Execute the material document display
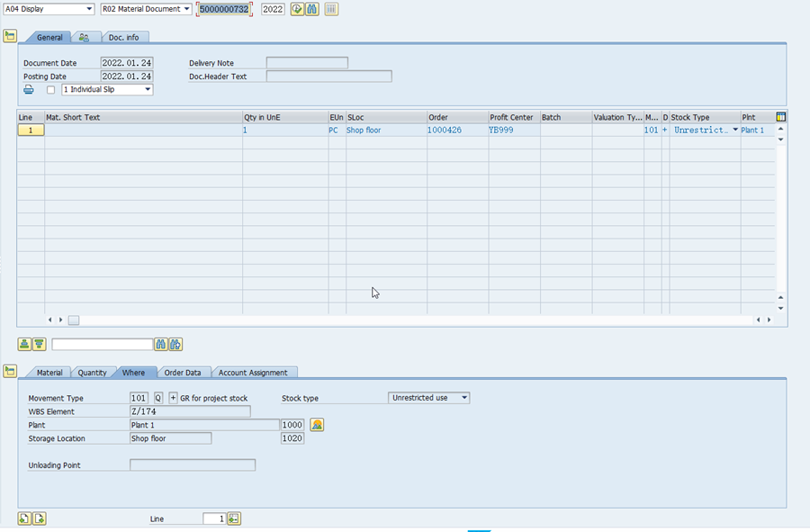810x532 pixels. [297, 8]
